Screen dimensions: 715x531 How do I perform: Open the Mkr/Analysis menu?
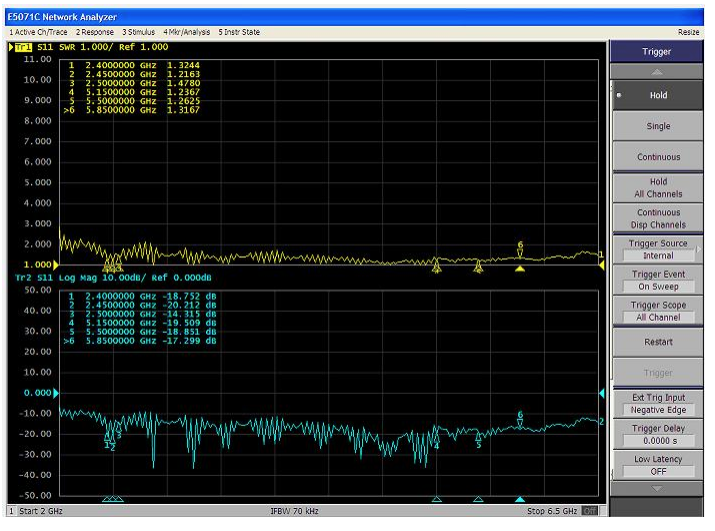[187, 32]
